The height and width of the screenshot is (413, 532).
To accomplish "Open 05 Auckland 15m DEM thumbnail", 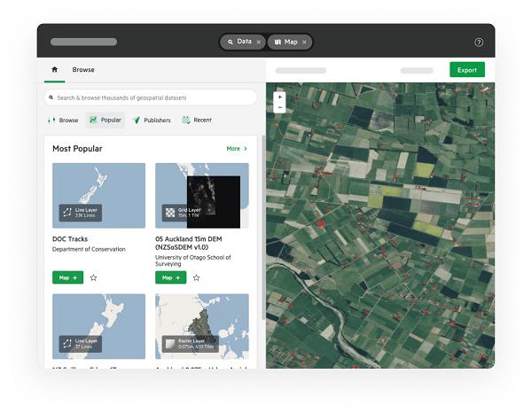I will click(x=202, y=196).
